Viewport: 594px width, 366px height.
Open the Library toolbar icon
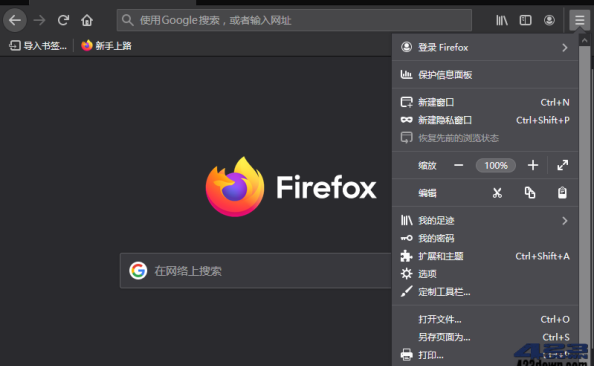point(502,20)
